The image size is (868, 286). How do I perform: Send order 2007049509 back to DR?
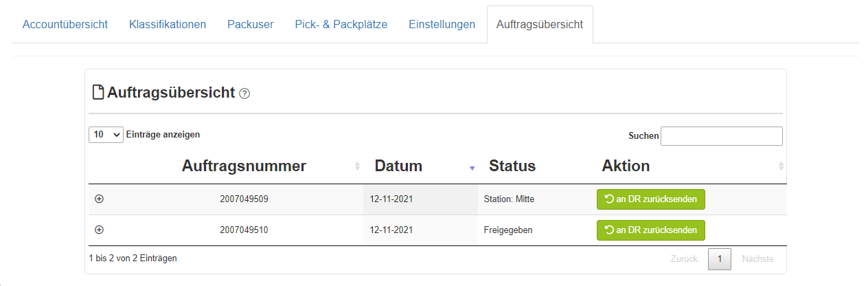[650, 199]
